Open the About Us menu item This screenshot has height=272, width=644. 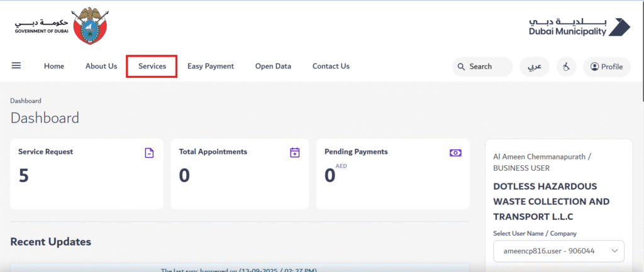101,66
